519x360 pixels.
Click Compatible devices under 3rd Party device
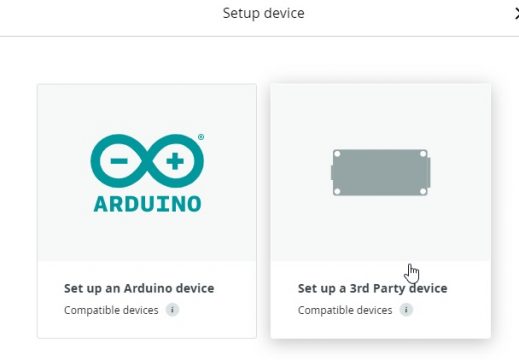pyautogui.click(x=345, y=310)
